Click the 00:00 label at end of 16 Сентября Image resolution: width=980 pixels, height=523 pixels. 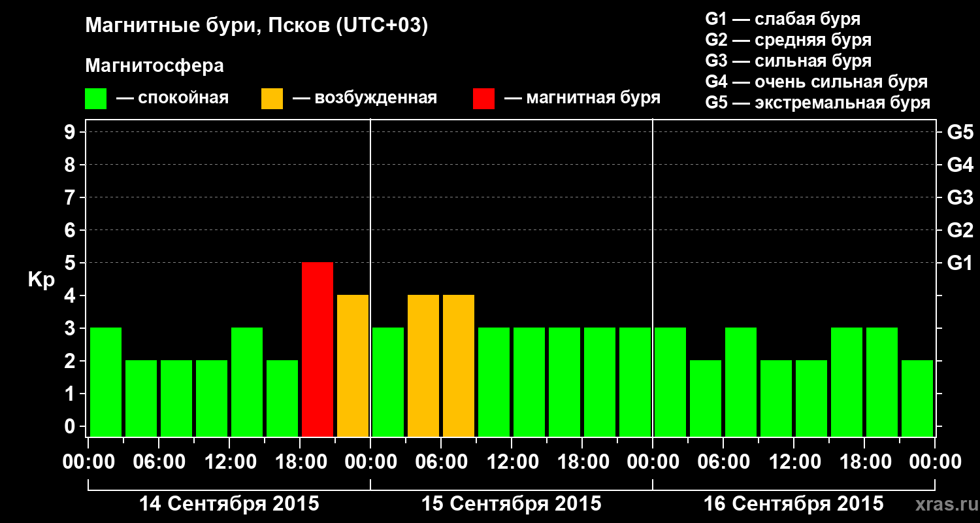pyautogui.click(x=935, y=462)
